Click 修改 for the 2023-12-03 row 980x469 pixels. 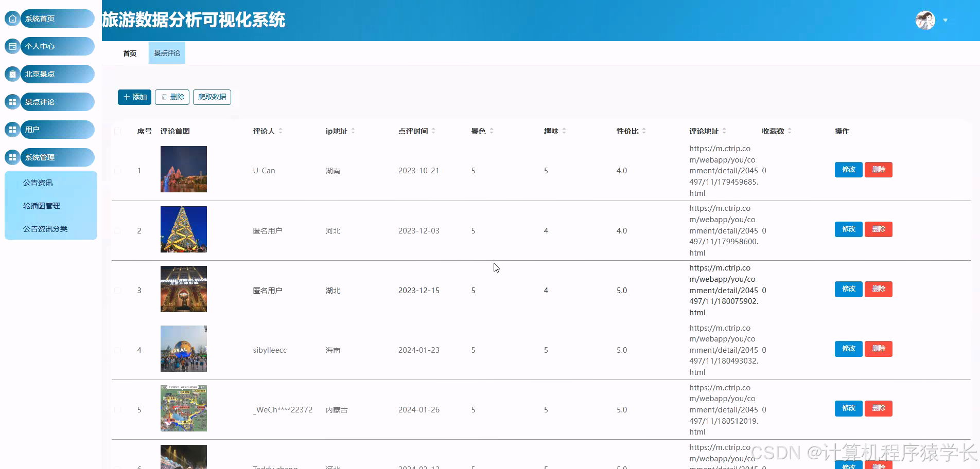[x=848, y=229]
